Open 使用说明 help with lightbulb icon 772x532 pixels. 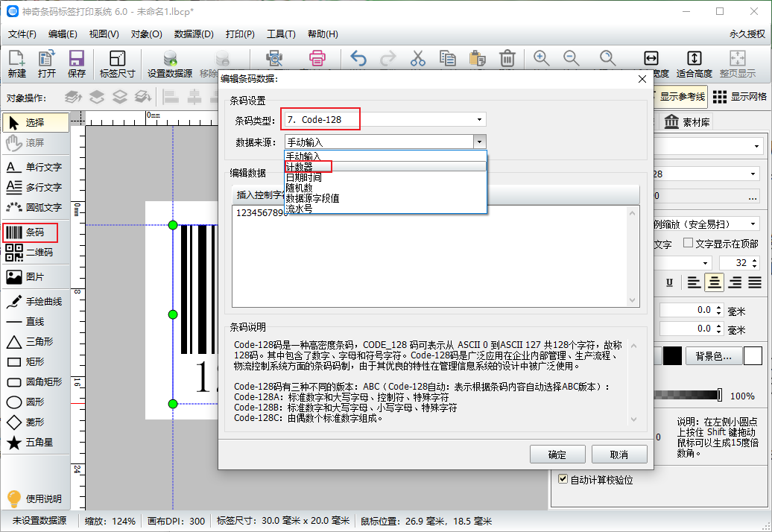pyautogui.click(x=36, y=498)
